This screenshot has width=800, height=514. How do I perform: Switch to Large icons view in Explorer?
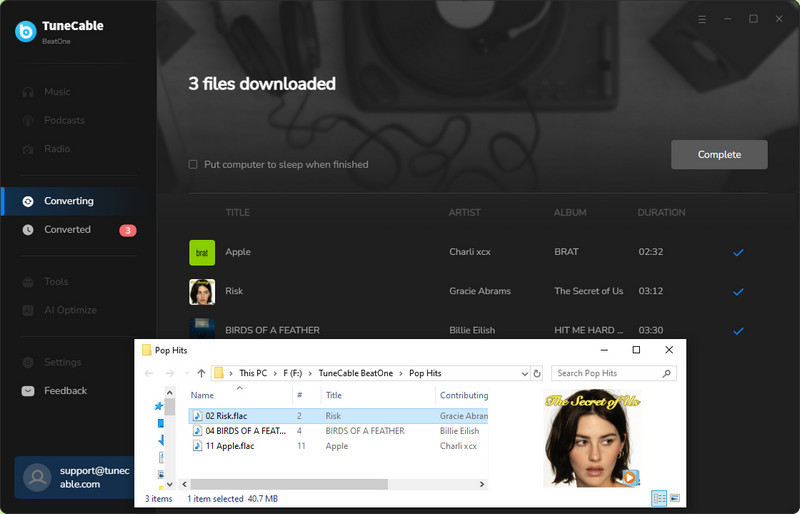(674, 498)
